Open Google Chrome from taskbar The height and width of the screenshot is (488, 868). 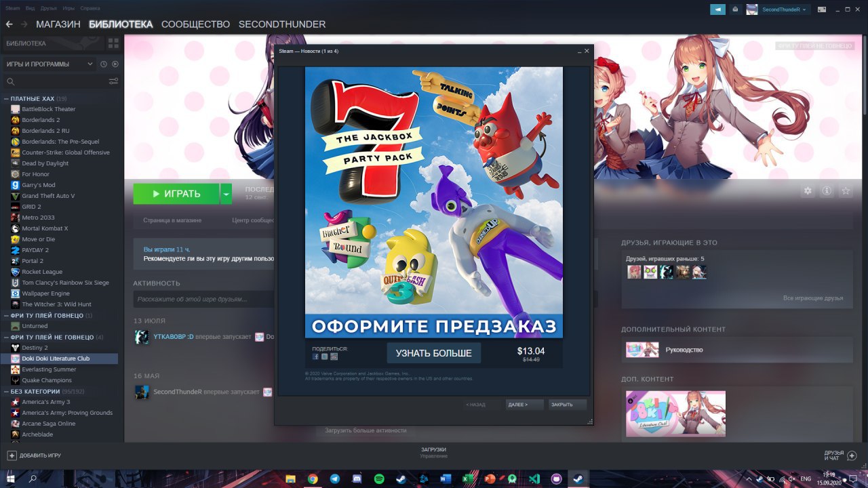coord(313,479)
